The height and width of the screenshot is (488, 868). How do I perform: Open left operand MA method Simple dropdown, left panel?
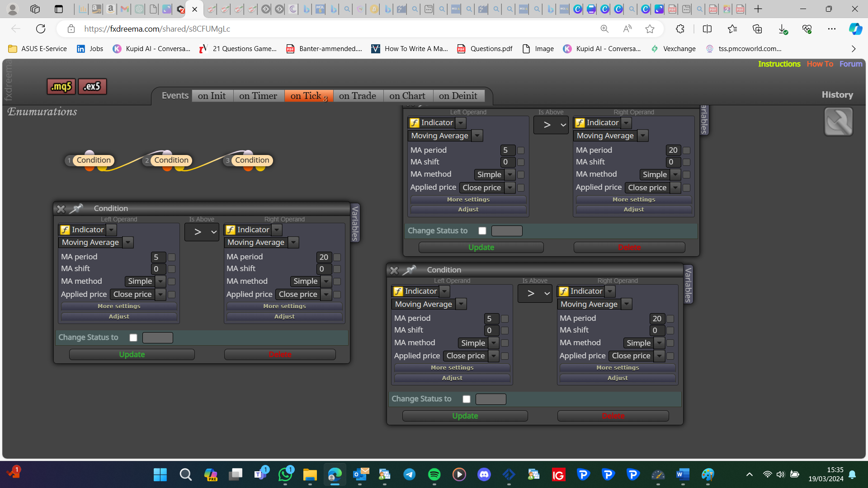tap(160, 281)
